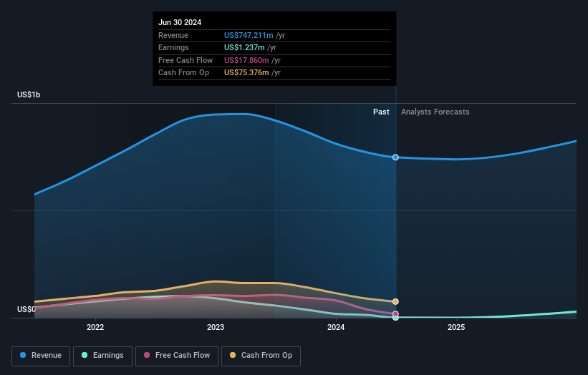The height and width of the screenshot is (375, 588).
Task: Select the 2022 x-axis label
Action: pos(95,327)
